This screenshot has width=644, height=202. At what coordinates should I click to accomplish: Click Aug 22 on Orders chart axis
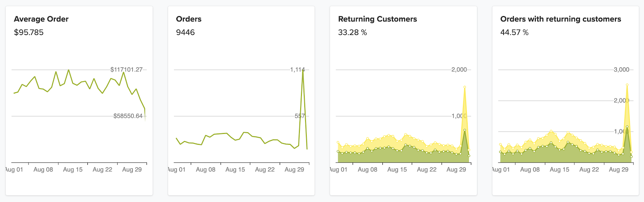(265, 170)
